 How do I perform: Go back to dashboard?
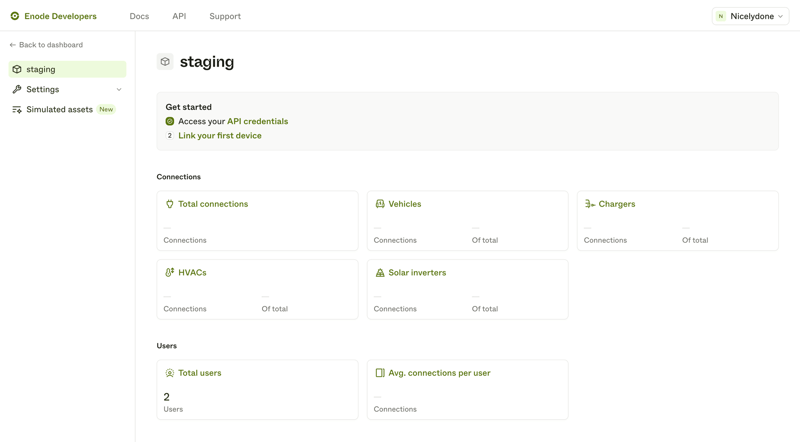46,45
